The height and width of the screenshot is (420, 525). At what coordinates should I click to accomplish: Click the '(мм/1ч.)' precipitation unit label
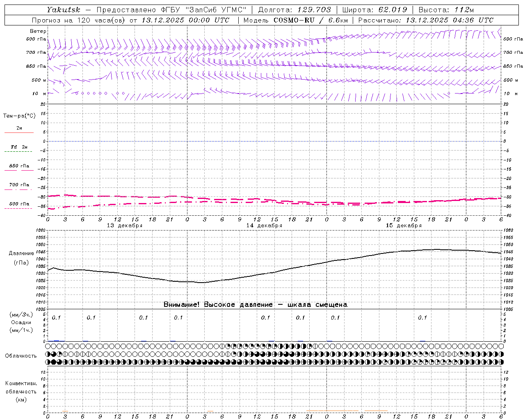pyautogui.click(x=21, y=330)
